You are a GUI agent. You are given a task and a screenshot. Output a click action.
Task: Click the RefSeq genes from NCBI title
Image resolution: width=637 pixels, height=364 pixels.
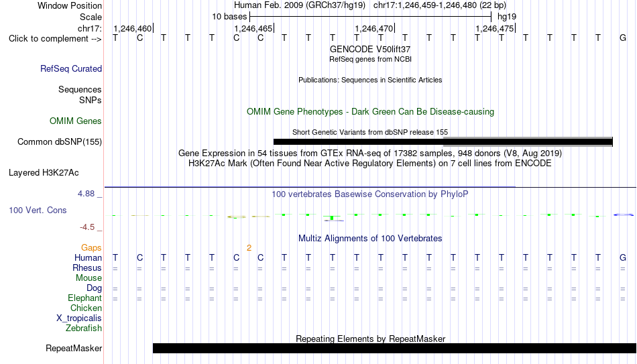(370, 59)
